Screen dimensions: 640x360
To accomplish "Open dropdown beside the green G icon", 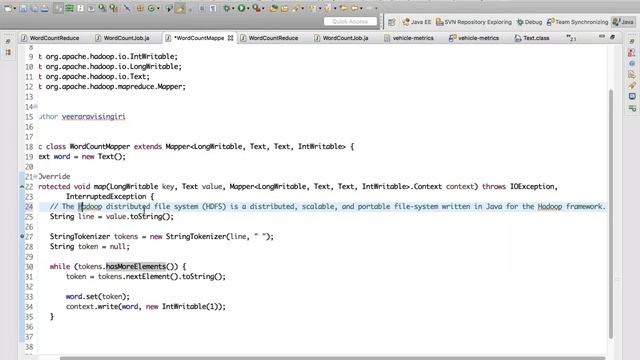I will point(158,8).
